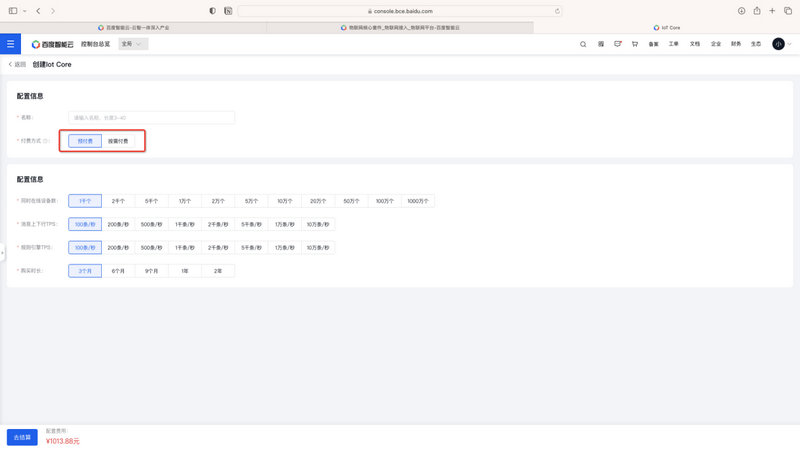Expand the Safari sidebar dropdown arrow
Viewport: 800px width, 450px height.
coord(23,10)
